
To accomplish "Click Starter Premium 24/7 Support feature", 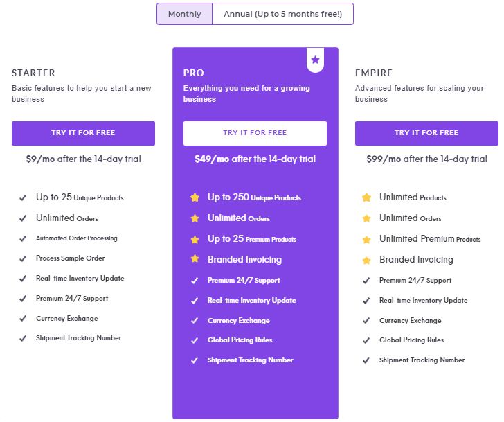I will pyautogui.click(x=72, y=299).
